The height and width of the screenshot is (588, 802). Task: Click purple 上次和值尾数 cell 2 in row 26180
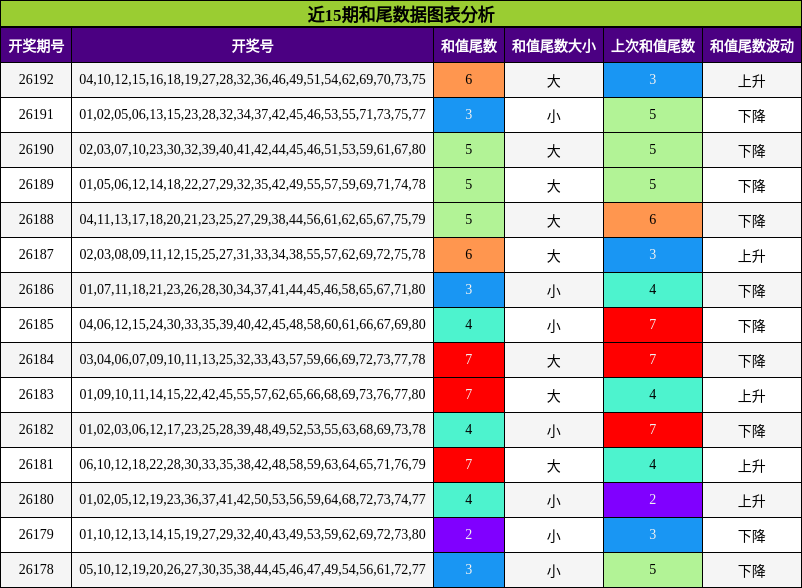click(653, 500)
